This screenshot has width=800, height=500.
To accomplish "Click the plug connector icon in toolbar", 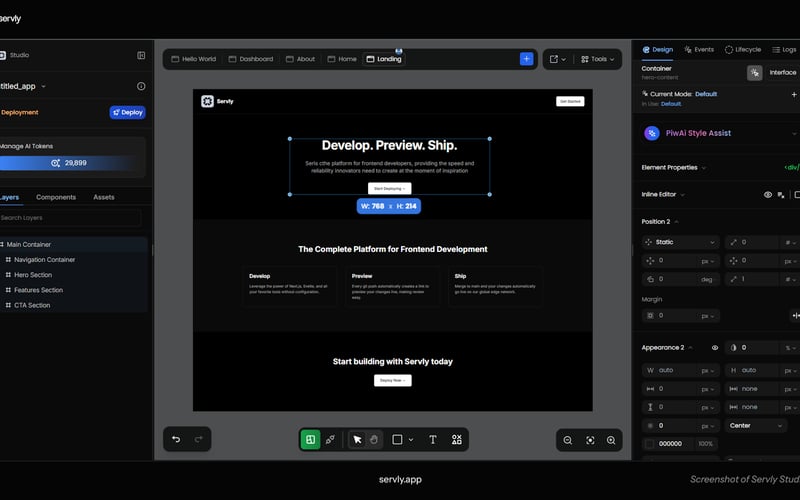I will click(x=330, y=439).
